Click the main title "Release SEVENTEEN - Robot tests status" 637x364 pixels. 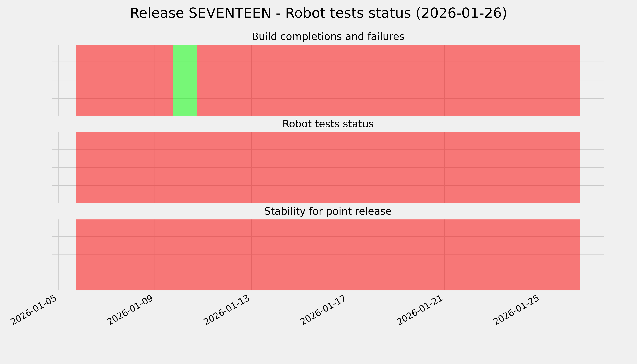318,13
